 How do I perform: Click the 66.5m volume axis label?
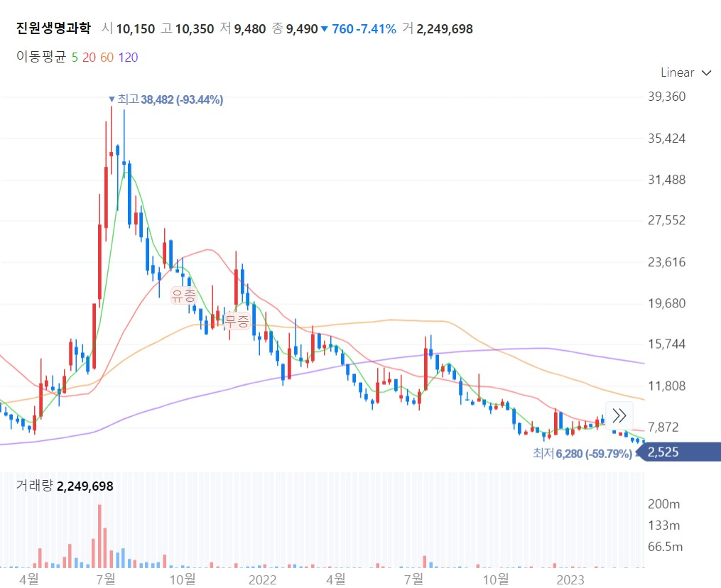(x=665, y=547)
